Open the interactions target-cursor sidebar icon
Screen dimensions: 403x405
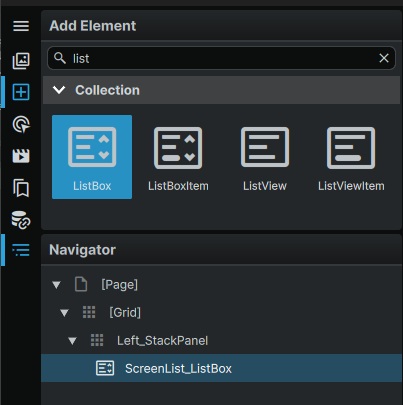[21, 125]
